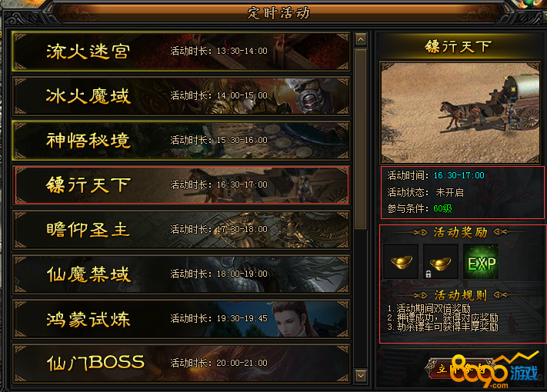Click the scroll up arrow in activity list
Image resolution: width=547 pixels, height=392 pixels.
(361, 40)
